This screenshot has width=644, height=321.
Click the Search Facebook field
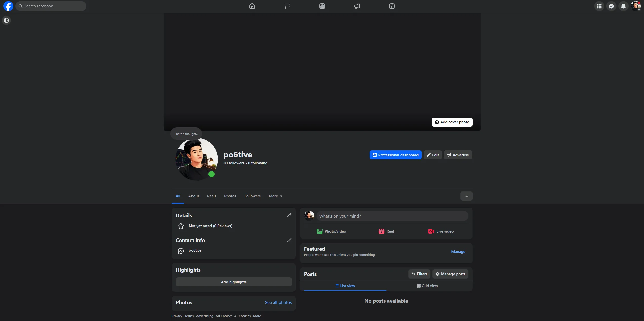click(51, 6)
